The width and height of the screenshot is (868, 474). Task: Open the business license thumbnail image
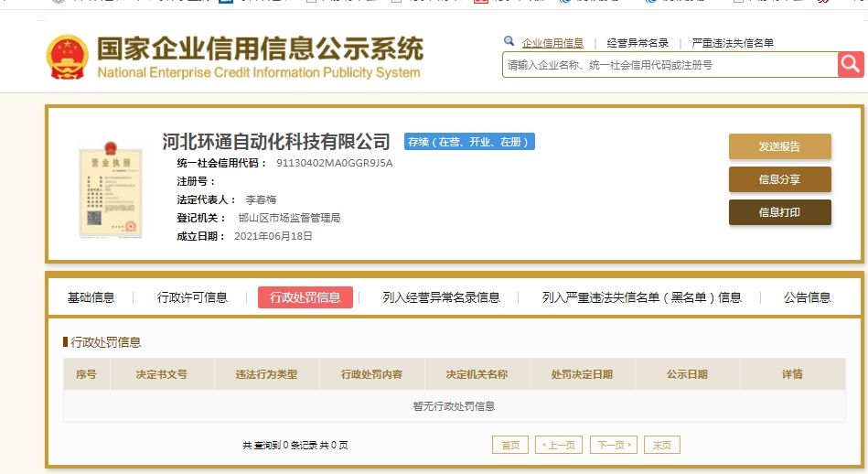(x=111, y=190)
